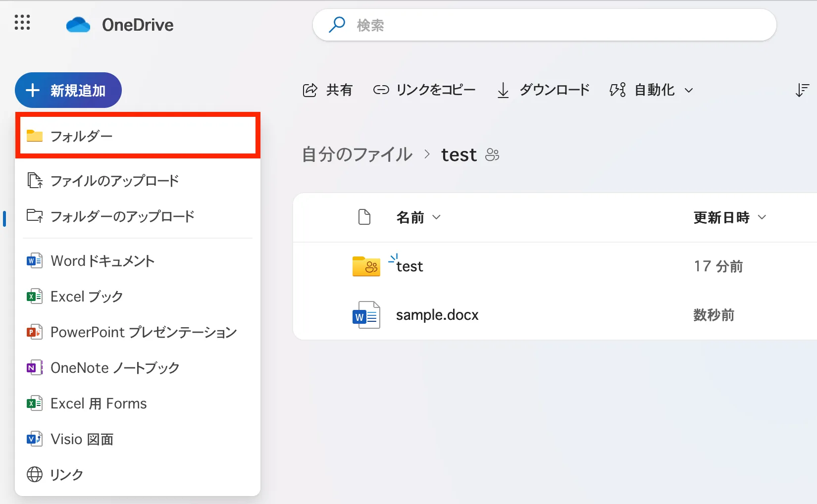Select Excel ブック menu entry
Screen dimensions: 817x504
[87, 297]
